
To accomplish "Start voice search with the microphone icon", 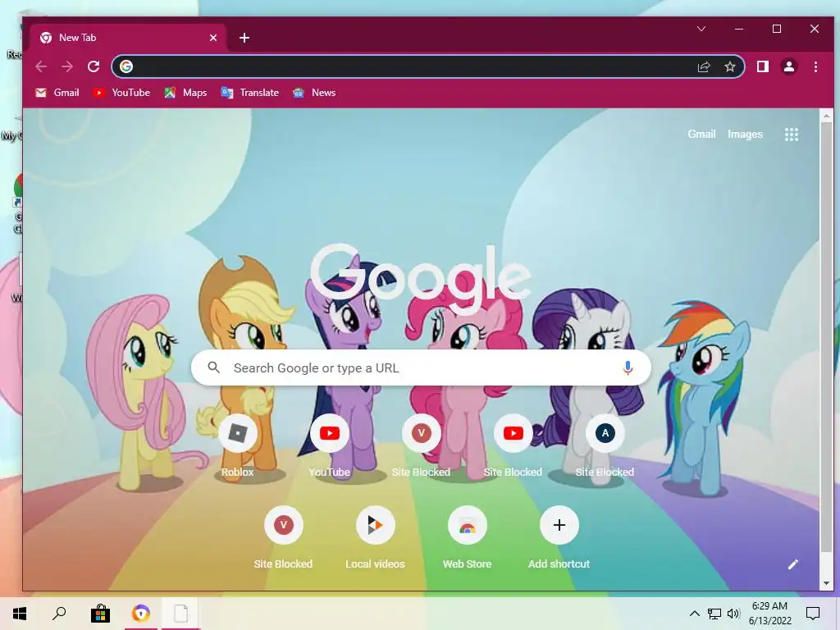I will tap(628, 367).
